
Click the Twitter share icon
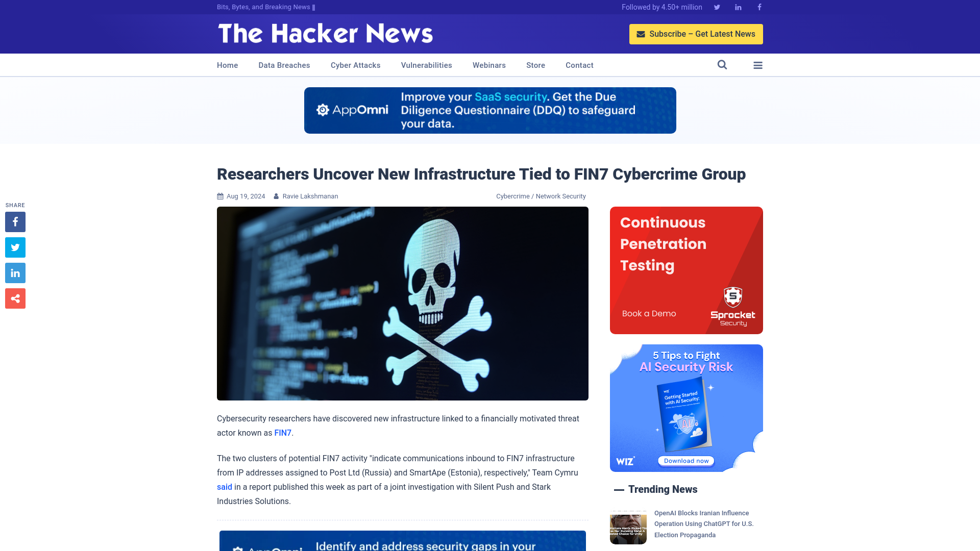(x=15, y=247)
